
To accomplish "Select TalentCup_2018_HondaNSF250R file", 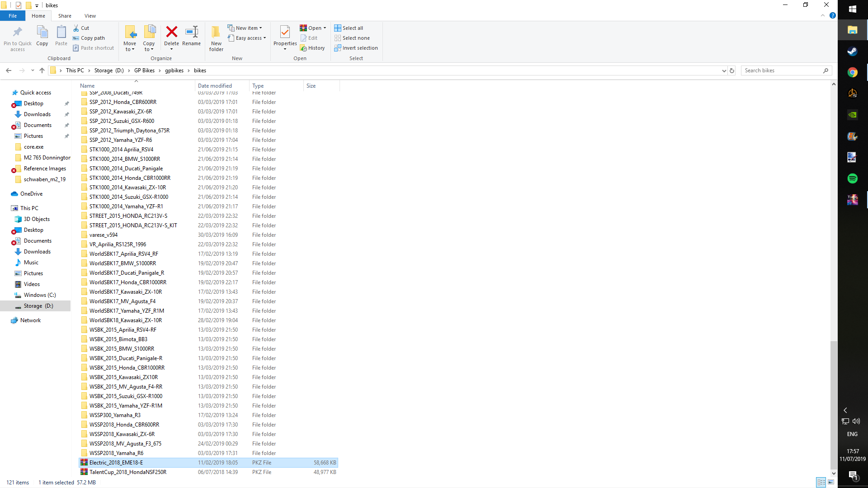I will (x=208, y=472).
